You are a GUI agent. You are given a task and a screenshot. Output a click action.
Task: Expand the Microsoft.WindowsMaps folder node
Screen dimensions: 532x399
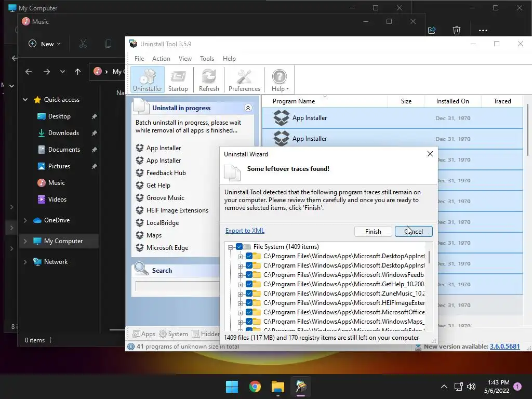click(x=240, y=322)
